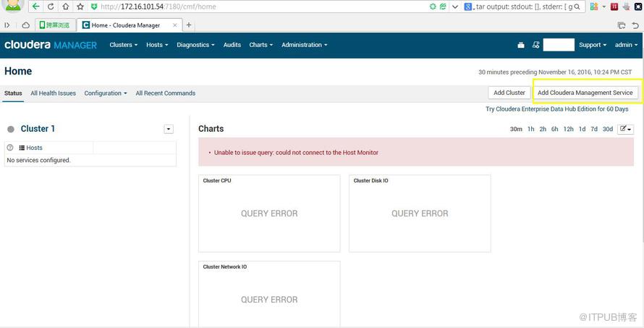The height and width of the screenshot is (328, 644).
Task: Click the running commands icon in navbar
Action: (535, 45)
